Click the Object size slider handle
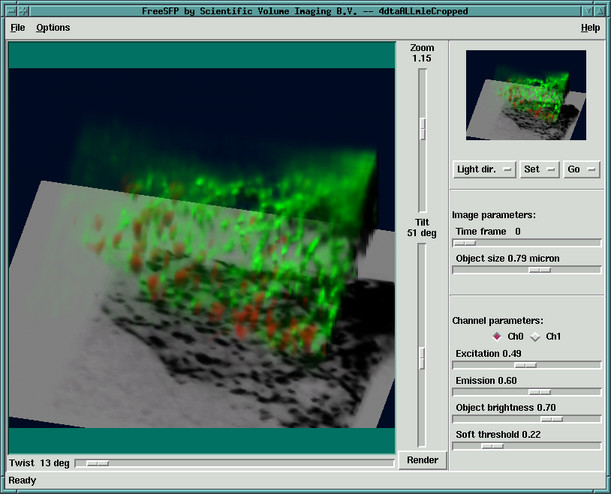611x494 pixels. pos(540,270)
